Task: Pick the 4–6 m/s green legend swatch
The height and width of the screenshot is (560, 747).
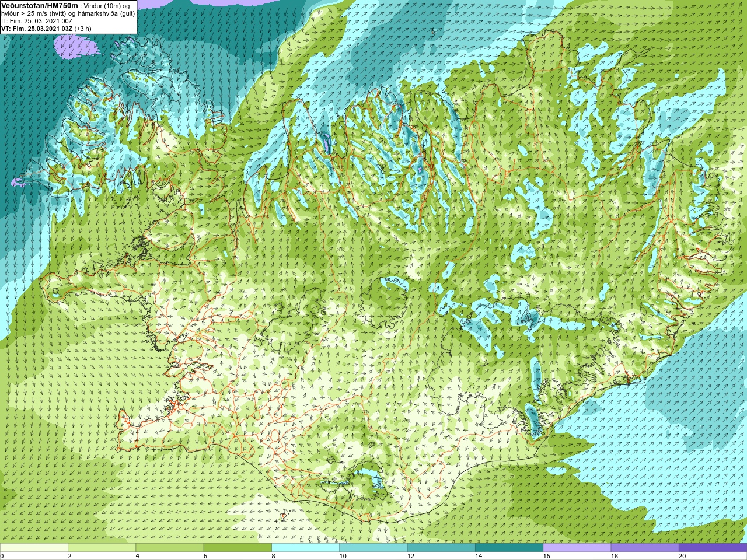Action: coord(169,548)
